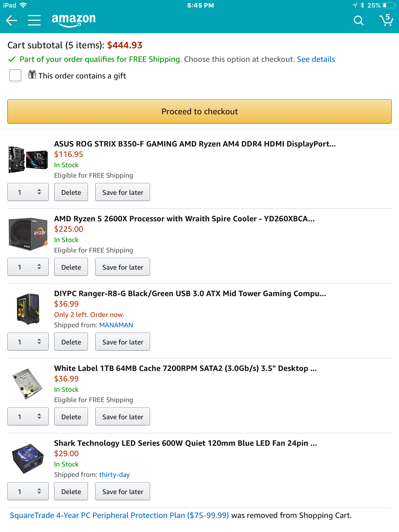Go to Amazon home via logo
399x532 pixels.
click(x=74, y=20)
